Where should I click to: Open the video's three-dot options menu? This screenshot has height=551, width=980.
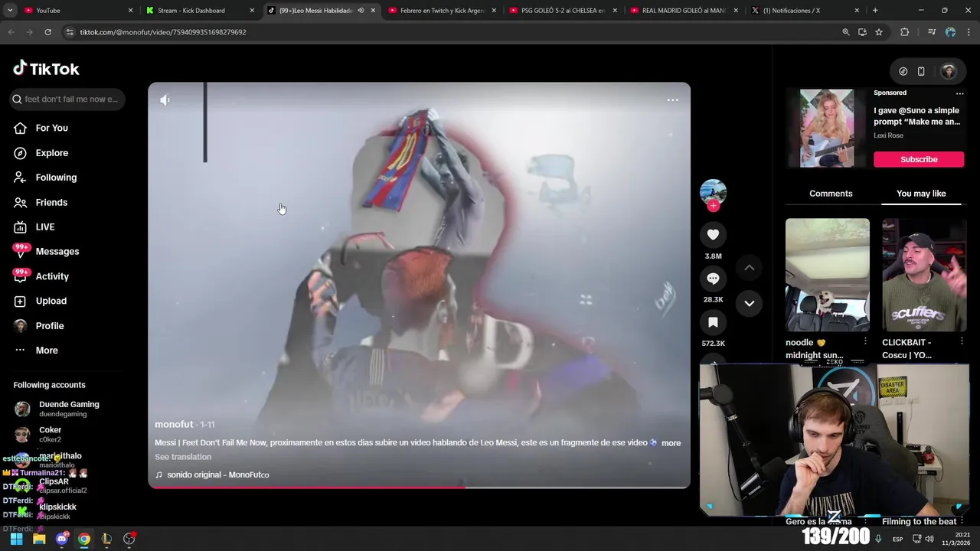tap(672, 100)
